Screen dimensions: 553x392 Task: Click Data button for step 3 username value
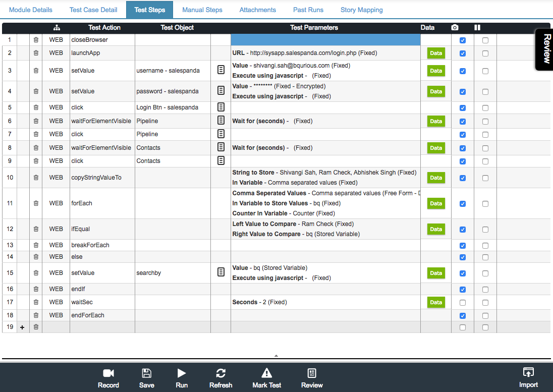tap(436, 71)
